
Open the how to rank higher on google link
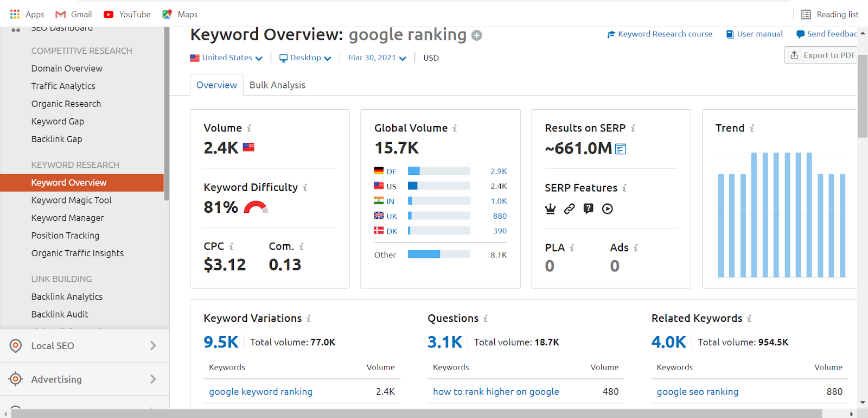point(496,392)
